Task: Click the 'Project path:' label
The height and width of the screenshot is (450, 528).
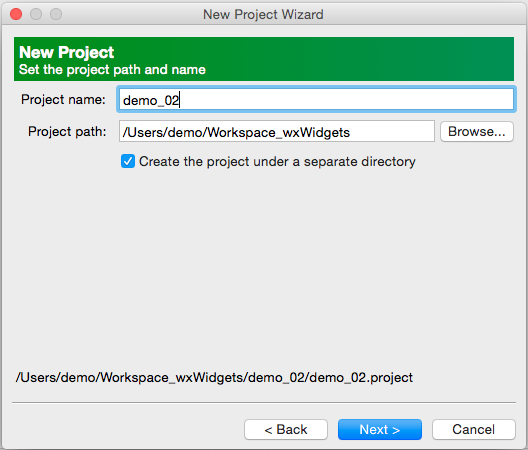Action: (x=67, y=131)
